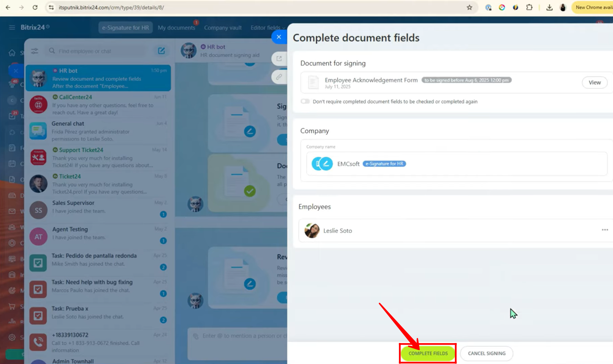The width and height of the screenshot is (613, 364).
Task: Open Task: Need help with bug fixing
Action: point(98,289)
